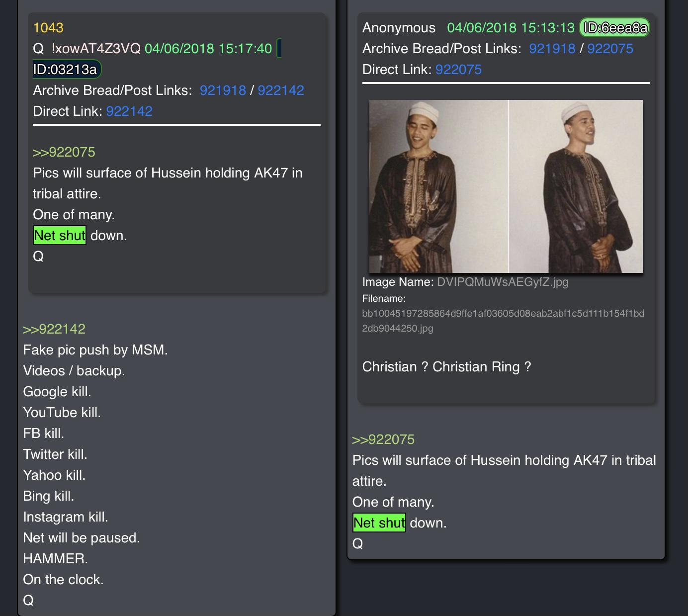Open bread link 921918 in Anonymous post

(x=552, y=49)
